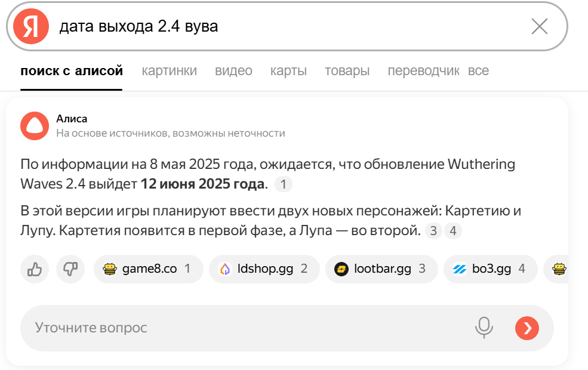588x370 pixels.
Task: Click the disclaimer "На основе источников, возможны неточности"
Action: coord(171,134)
